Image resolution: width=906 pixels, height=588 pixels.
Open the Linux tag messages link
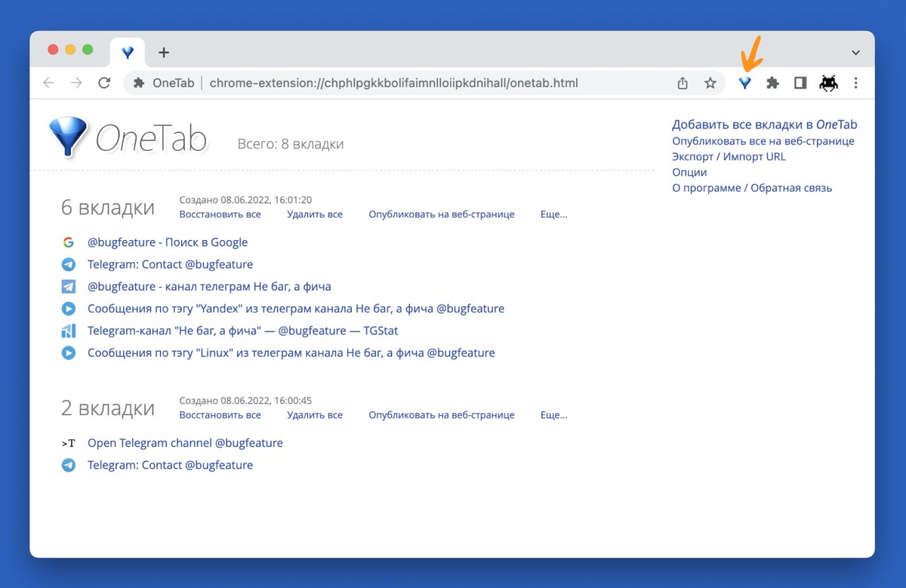pos(291,352)
